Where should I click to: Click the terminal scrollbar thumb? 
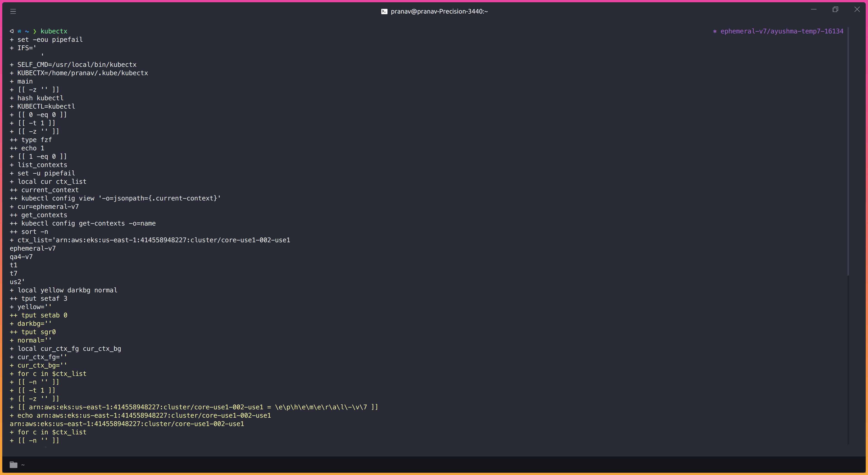[x=848, y=151]
